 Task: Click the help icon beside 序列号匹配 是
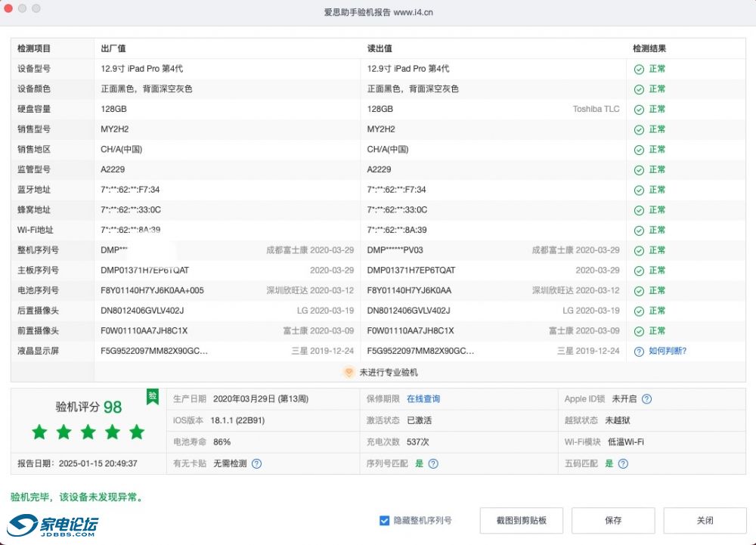(433, 463)
